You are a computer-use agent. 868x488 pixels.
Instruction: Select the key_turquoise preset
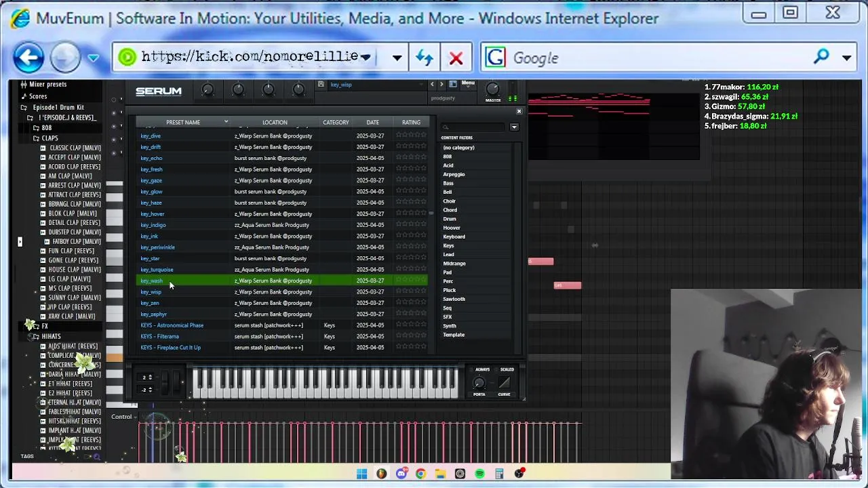click(157, 270)
